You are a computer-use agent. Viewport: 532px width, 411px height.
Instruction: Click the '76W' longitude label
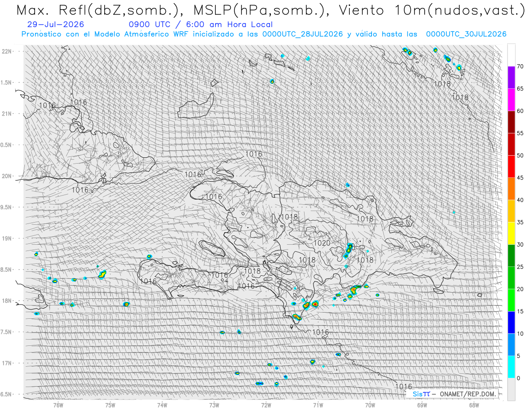click(58, 406)
